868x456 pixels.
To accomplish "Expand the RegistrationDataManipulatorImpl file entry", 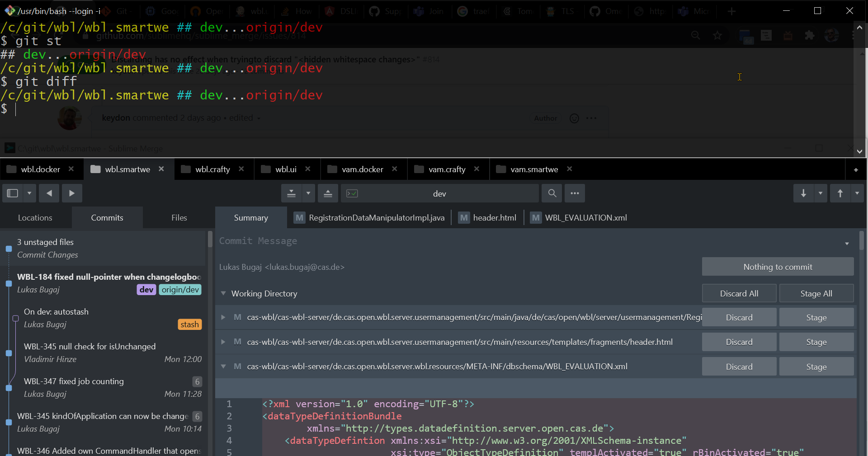I will (x=222, y=317).
